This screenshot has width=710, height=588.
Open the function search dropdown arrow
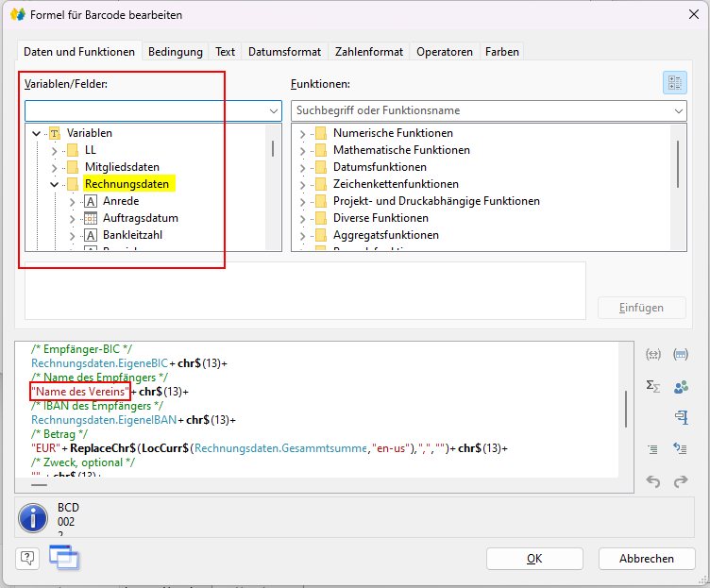[678, 110]
